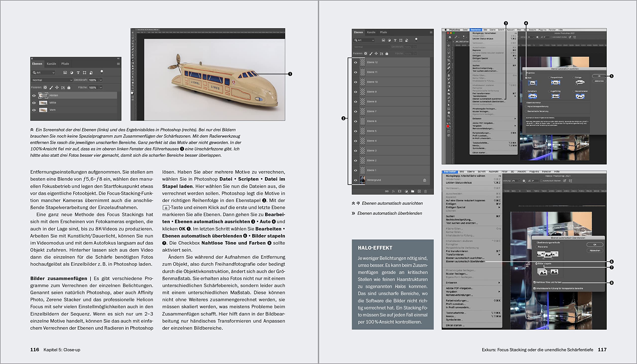Select the Auto projection radio button
This screenshot has width=637, height=364.
[526, 78]
